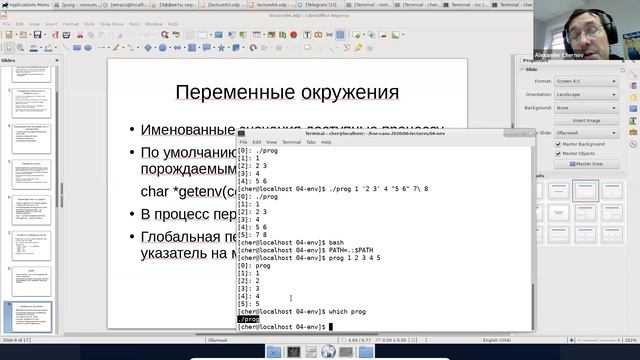Pick the Rectangle shape tool

pyautogui.click(x=77, y=48)
